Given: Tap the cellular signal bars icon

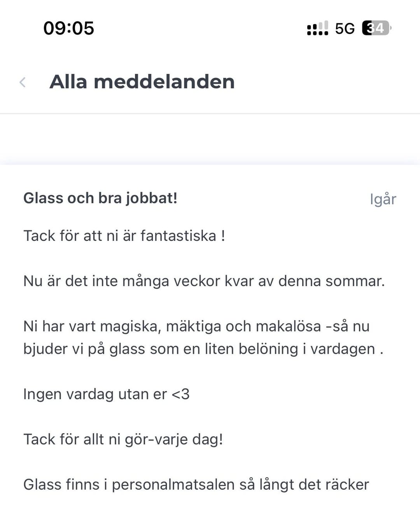Looking at the screenshot, I should [x=317, y=28].
